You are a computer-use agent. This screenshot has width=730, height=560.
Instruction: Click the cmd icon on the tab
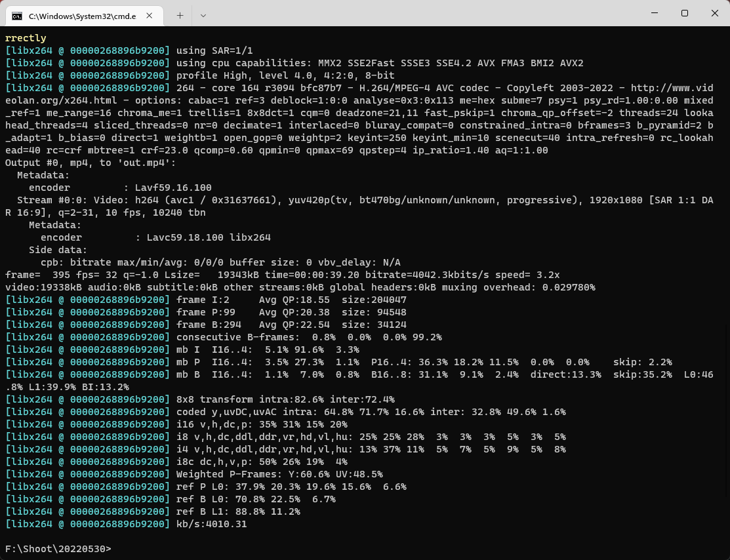(17, 16)
